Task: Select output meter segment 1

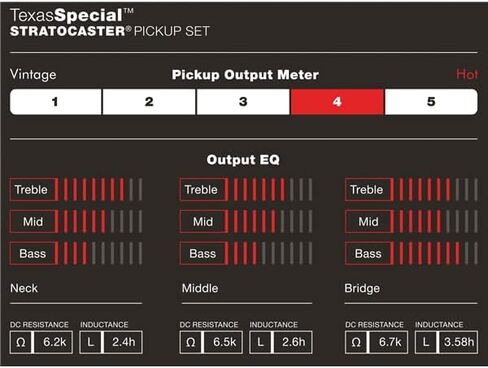Action: click(56, 102)
